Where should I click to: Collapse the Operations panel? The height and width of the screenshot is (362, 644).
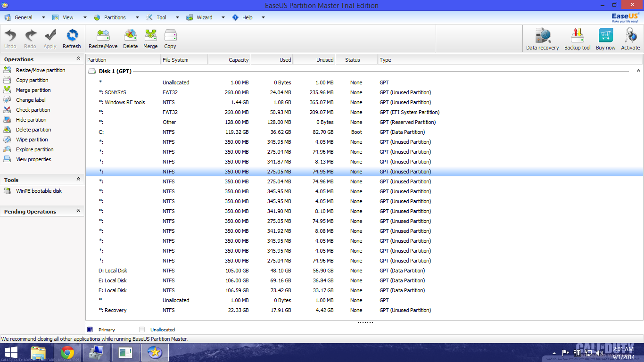tap(78, 59)
